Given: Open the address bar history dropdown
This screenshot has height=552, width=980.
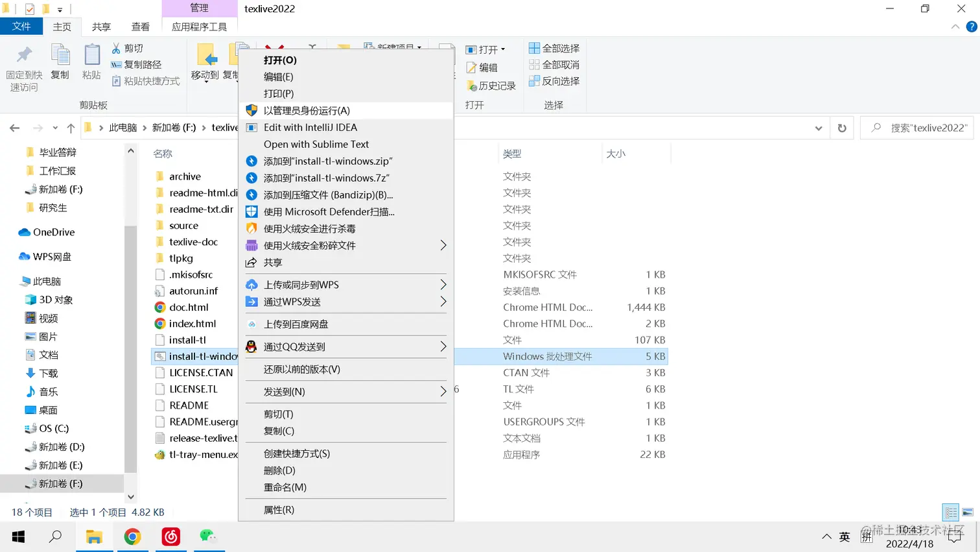Looking at the screenshot, I should point(819,128).
